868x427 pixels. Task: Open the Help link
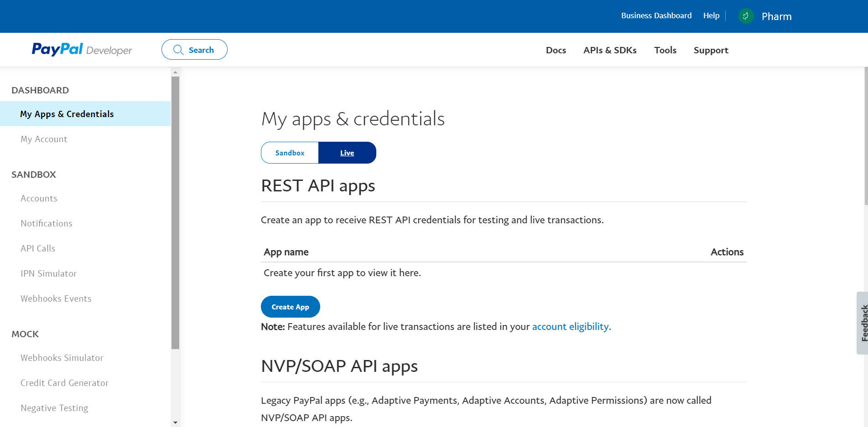pyautogui.click(x=711, y=15)
